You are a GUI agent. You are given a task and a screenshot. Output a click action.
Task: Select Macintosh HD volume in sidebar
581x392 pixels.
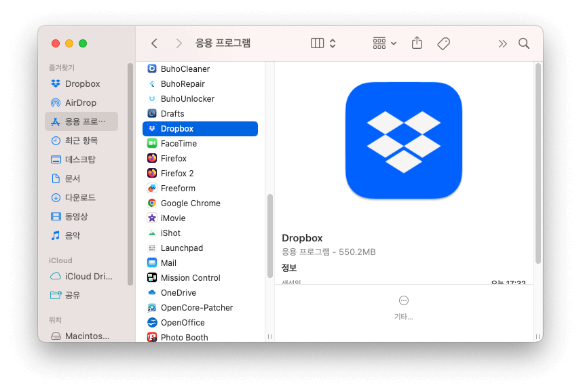pos(81,336)
